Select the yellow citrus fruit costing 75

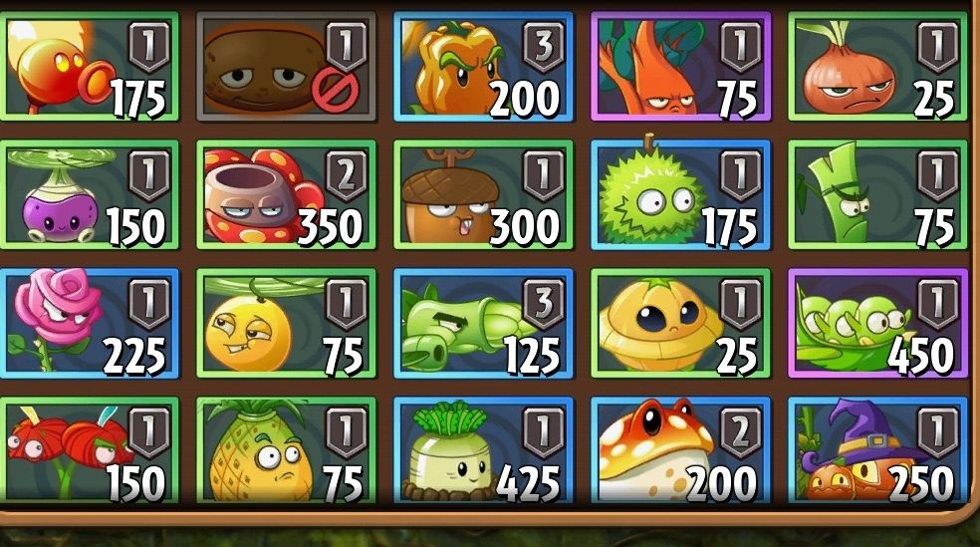coord(287,324)
